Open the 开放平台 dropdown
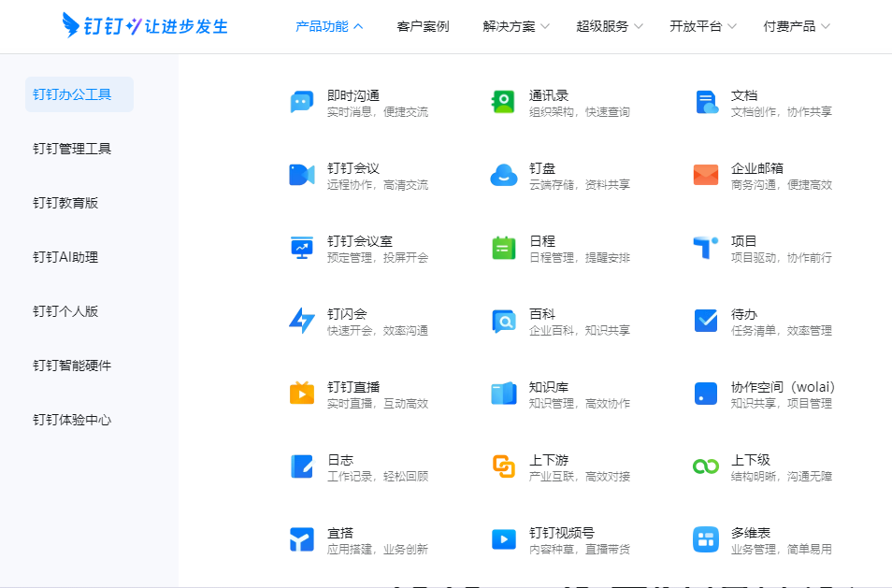The height and width of the screenshot is (588, 892). [702, 26]
